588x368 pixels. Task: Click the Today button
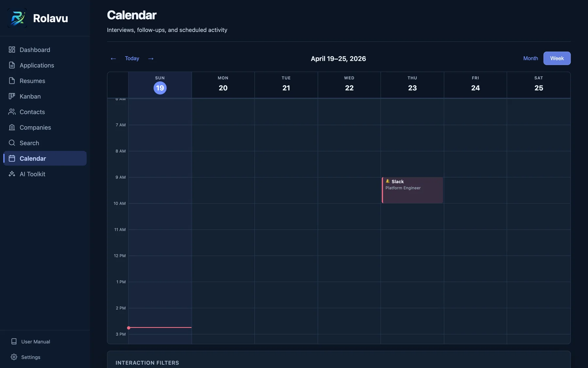(x=132, y=58)
